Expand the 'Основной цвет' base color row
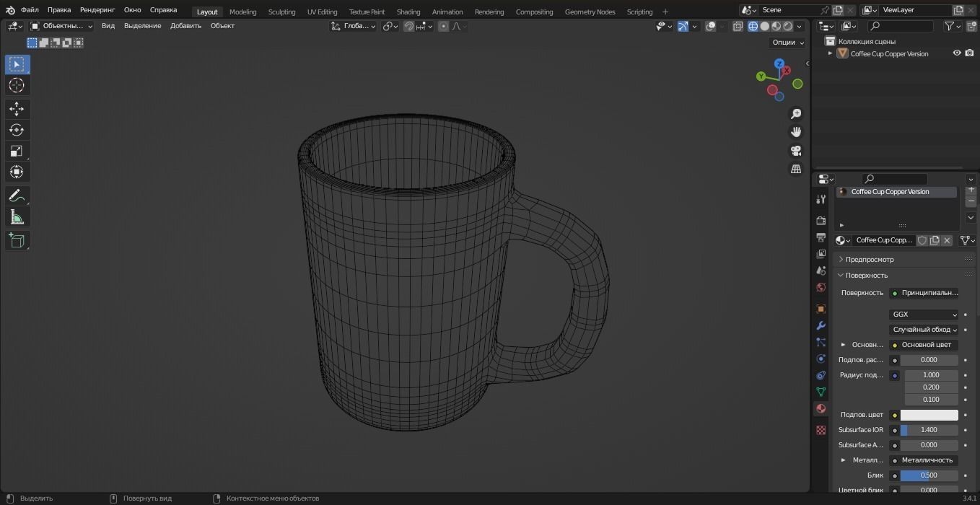 click(x=843, y=345)
